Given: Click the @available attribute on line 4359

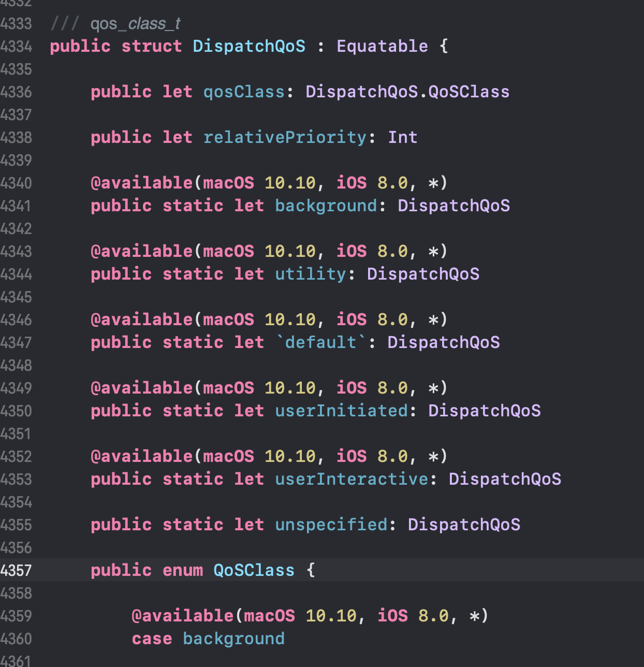Looking at the screenshot, I should click(182, 616).
